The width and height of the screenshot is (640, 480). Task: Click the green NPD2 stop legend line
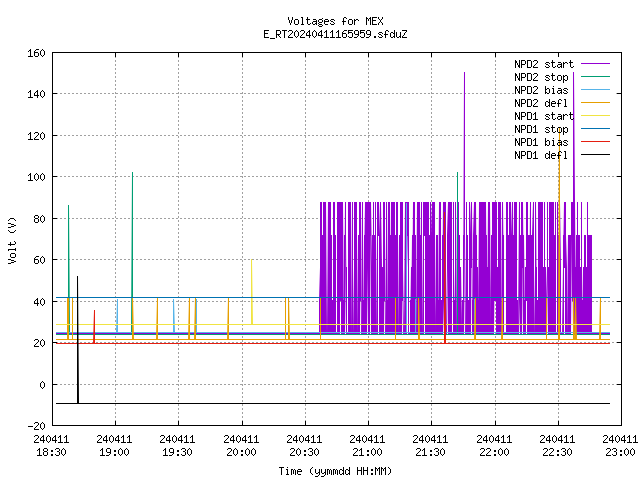pyautogui.click(x=595, y=77)
